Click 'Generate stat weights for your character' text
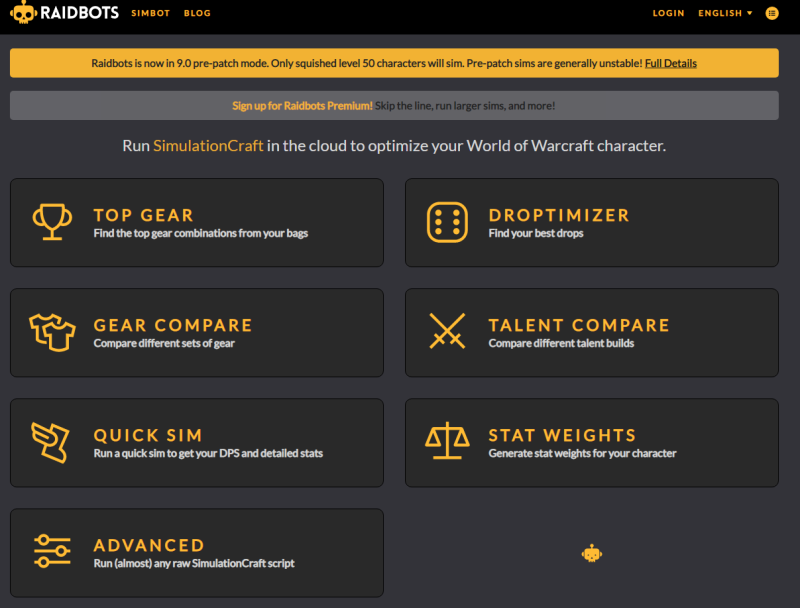This screenshot has height=608, width=800. pos(582,453)
